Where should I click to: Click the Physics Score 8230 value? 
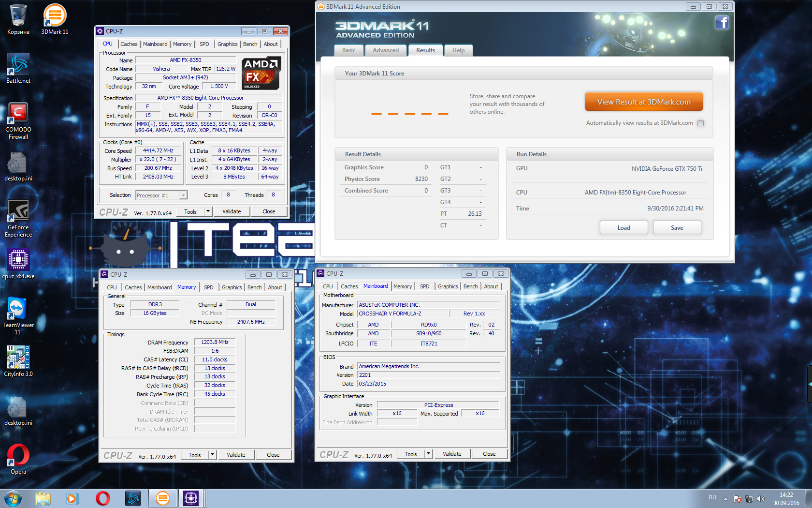[x=421, y=179]
